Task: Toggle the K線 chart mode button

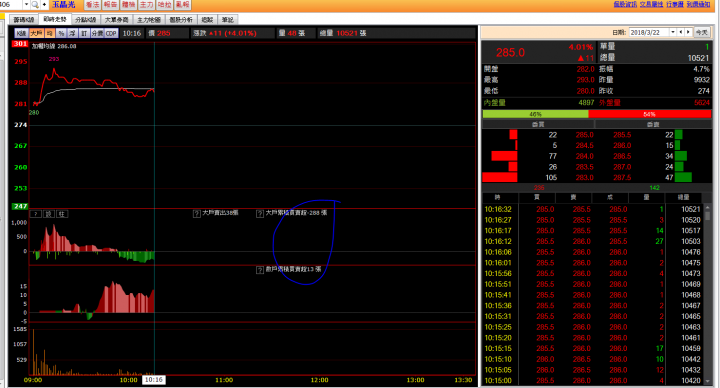Action: 22,33
